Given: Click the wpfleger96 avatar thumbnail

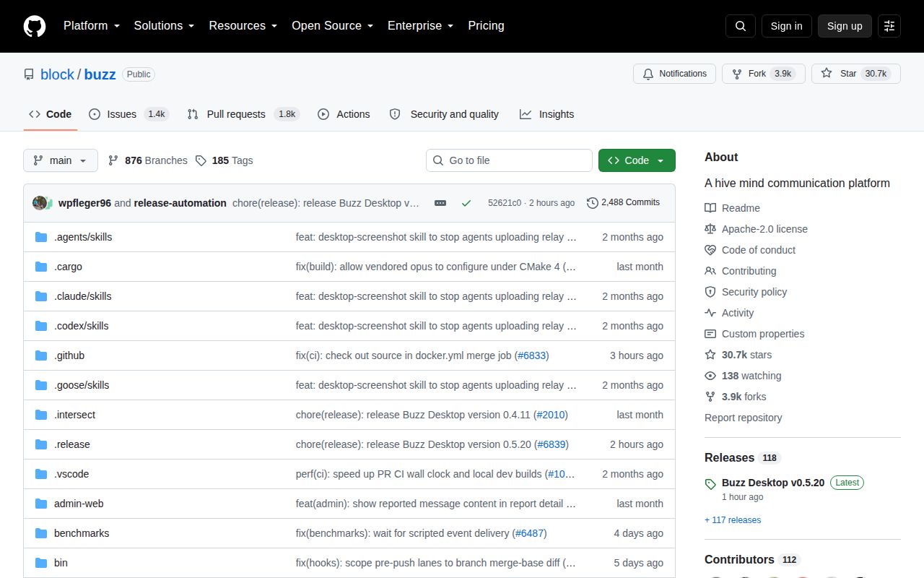Looking at the screenshot, I should 40,203.
